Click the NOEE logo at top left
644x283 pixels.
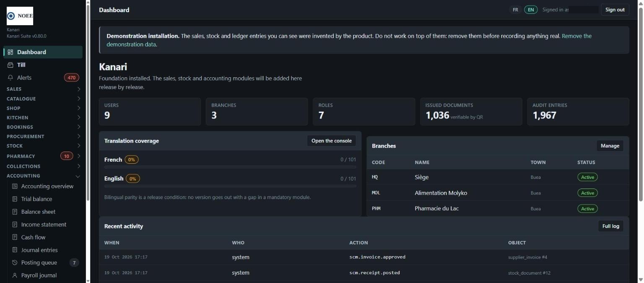(20, 16)
